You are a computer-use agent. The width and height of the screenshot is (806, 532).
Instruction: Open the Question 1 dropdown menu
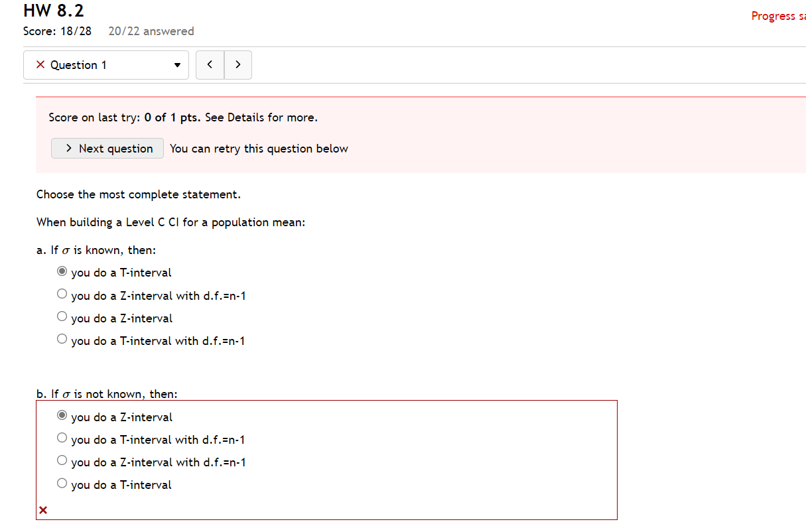(x=176, y=64)
